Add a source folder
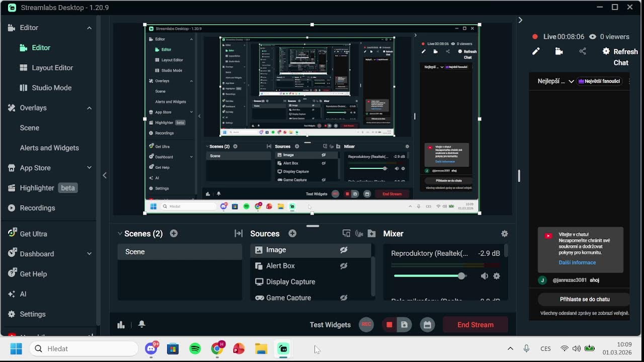Viewport: 644px width, 362px height. click(x=371, y=233)
